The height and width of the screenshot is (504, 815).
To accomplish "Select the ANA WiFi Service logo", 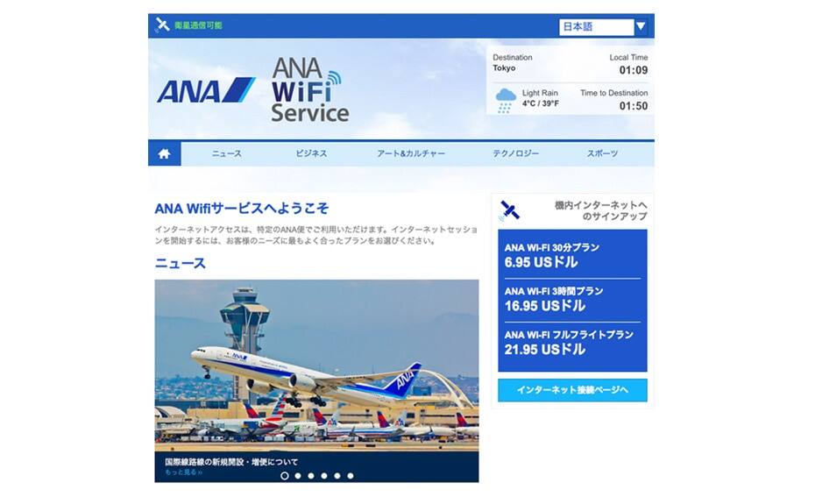I will (x=309, y=89).
